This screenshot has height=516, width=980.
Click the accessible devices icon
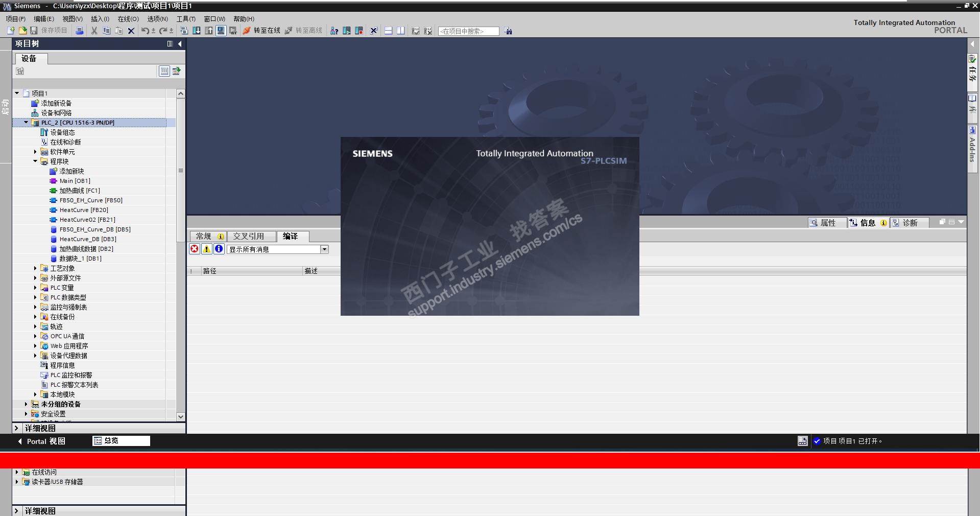pos(334,31)
